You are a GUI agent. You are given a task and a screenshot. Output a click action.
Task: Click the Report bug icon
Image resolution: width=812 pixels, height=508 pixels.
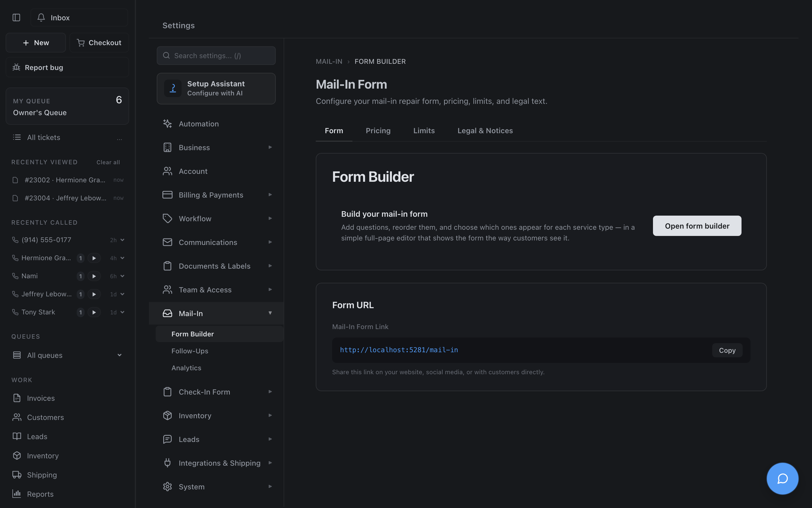click(x=16, y=67)
